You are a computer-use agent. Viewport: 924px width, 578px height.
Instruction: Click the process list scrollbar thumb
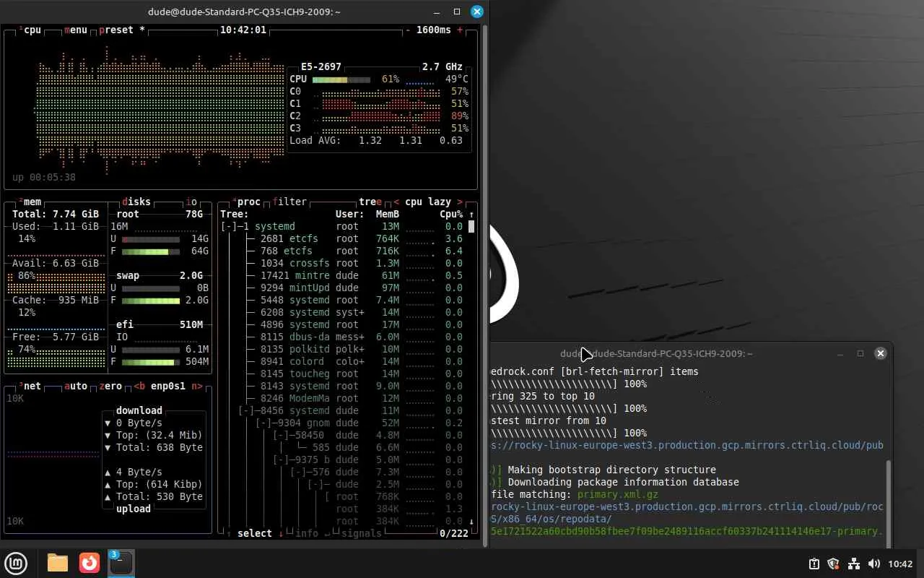(x=471, y=226)
